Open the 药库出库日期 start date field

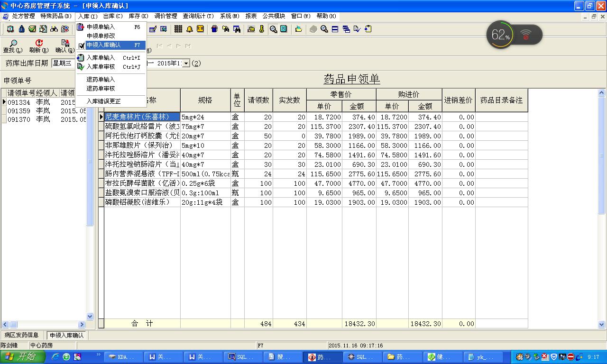pos(63,63)
